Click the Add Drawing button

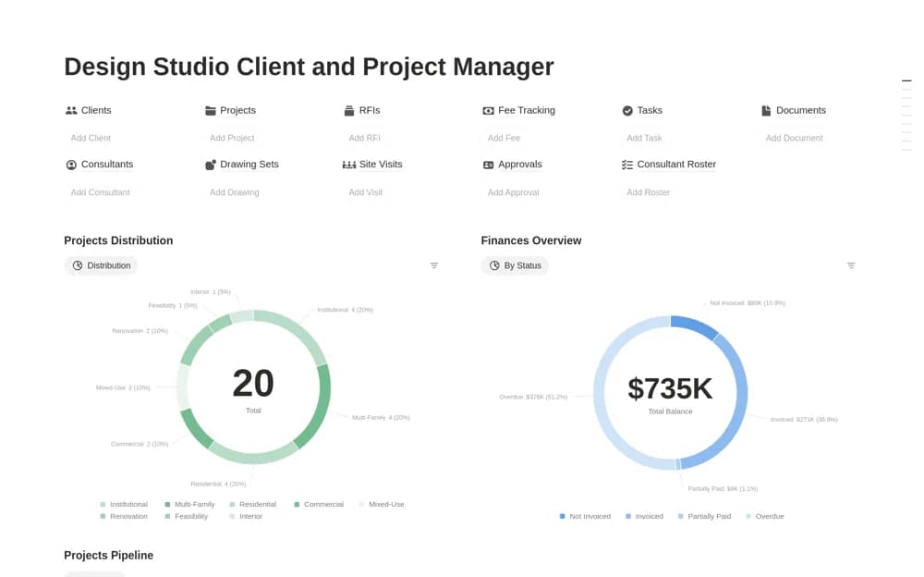tap(235, 192)
